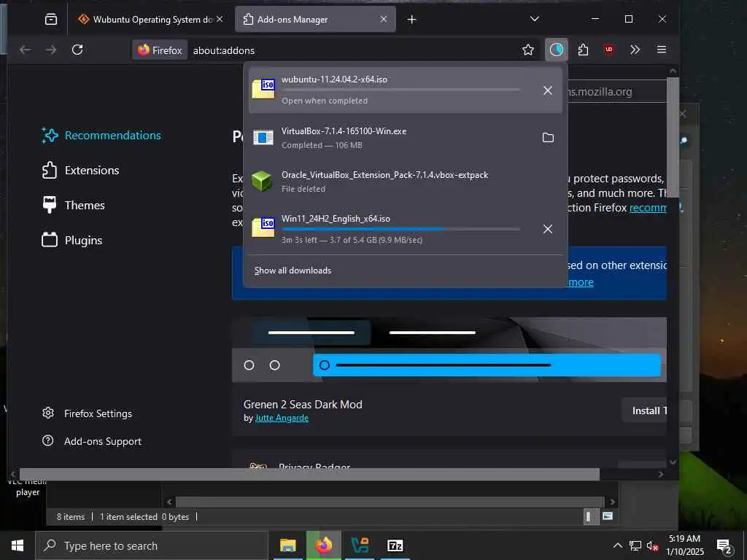This screenshot has height=560, width=747.
Task: Switch Explorer window to large icons view
Action: [608, 516]
